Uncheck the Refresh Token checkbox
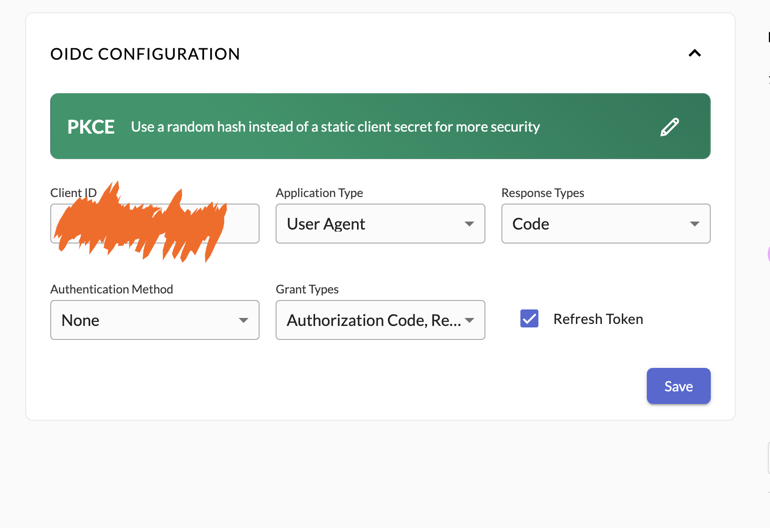Viewport: 770px width, 528px height. pyautogui.click(x=529, y=319)
